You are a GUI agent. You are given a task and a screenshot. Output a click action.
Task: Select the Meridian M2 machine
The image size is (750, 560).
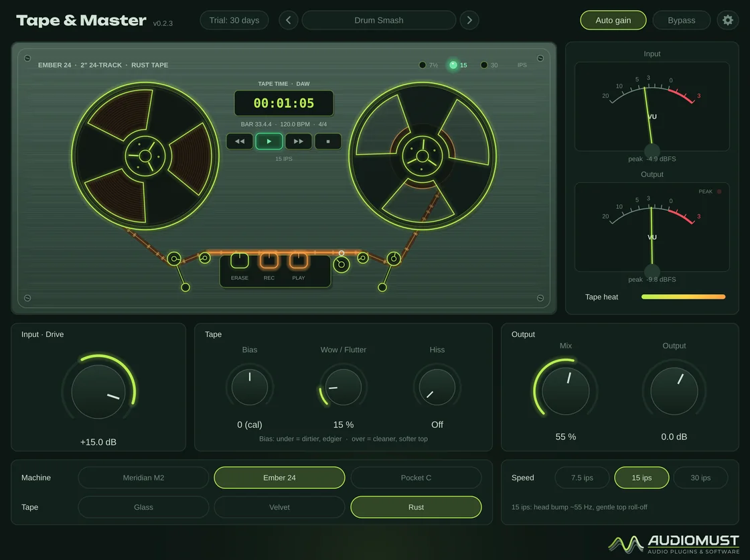pos(143,478)
